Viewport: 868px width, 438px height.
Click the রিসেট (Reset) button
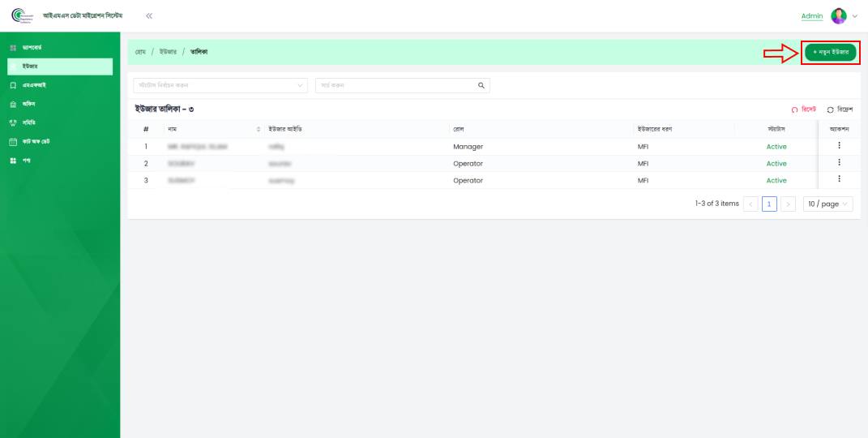[x=804, y=109]
